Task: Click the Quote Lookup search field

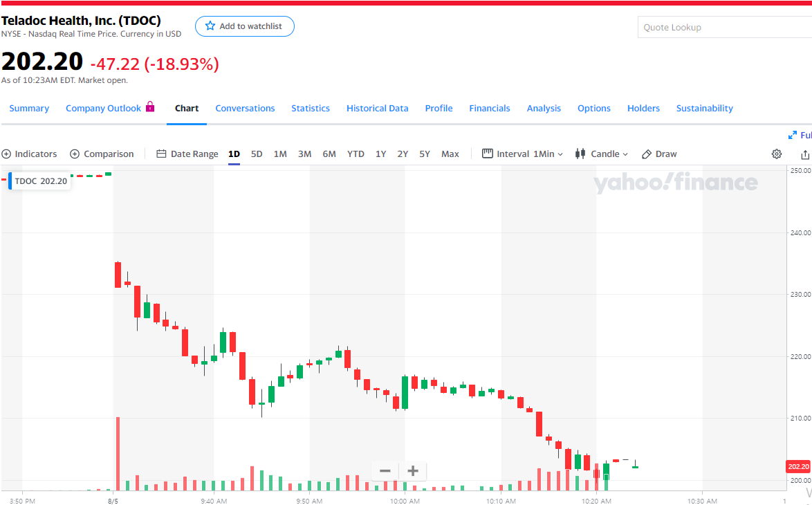Action: pyautogui.click(x=723, y=28)
